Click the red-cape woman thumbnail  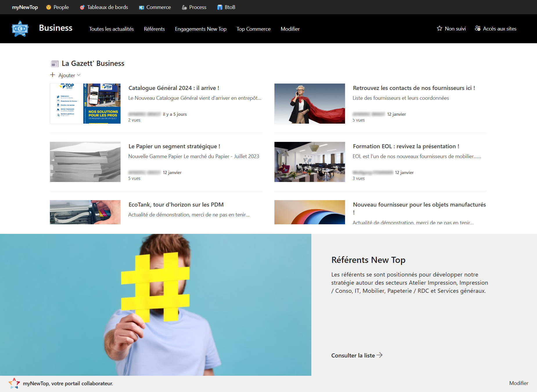click(x=310, y=104)
